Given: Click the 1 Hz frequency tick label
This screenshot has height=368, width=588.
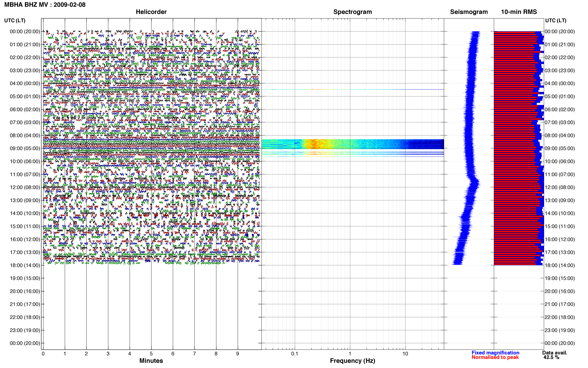Looking at the screenshot, I should pyautogui.click(x=350, y=354).
